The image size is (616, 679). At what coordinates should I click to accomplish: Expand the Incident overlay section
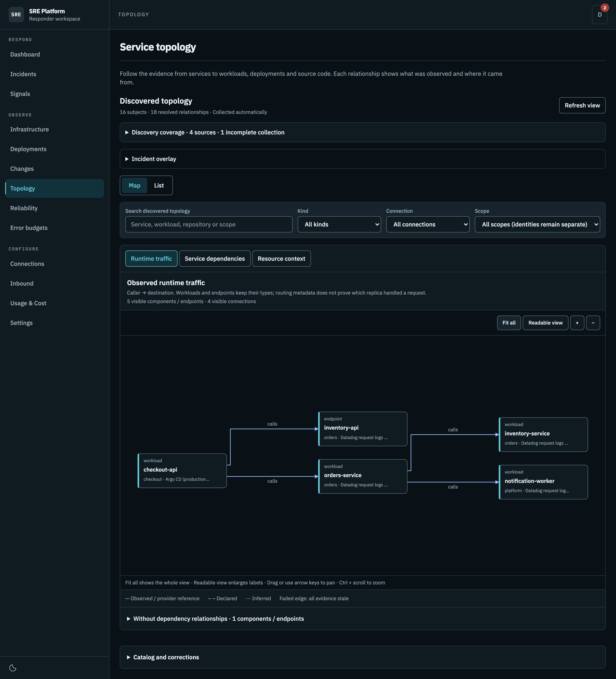(363, 159)
